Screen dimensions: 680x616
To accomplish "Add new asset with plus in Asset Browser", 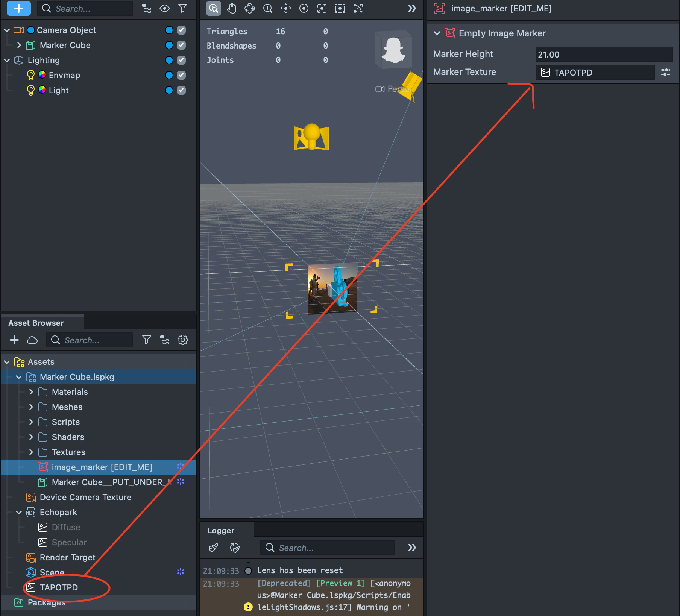I will pos(14,340).
